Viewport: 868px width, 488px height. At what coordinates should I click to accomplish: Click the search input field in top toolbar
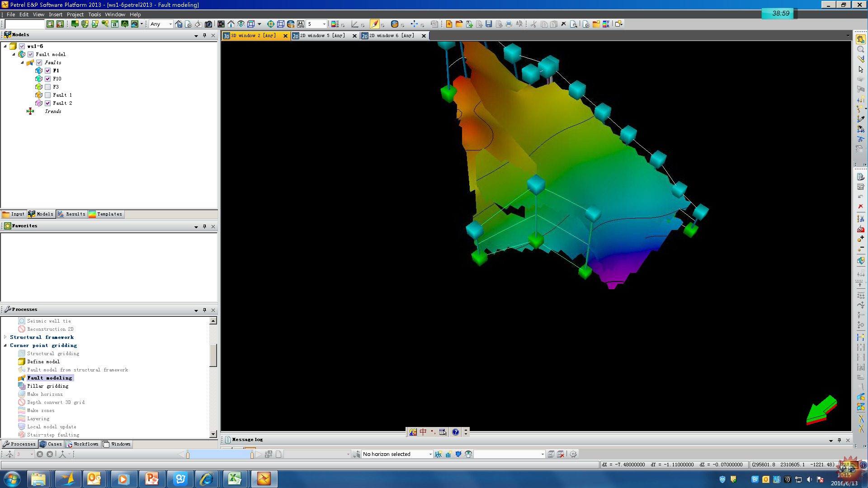click(x=25, y=24)
